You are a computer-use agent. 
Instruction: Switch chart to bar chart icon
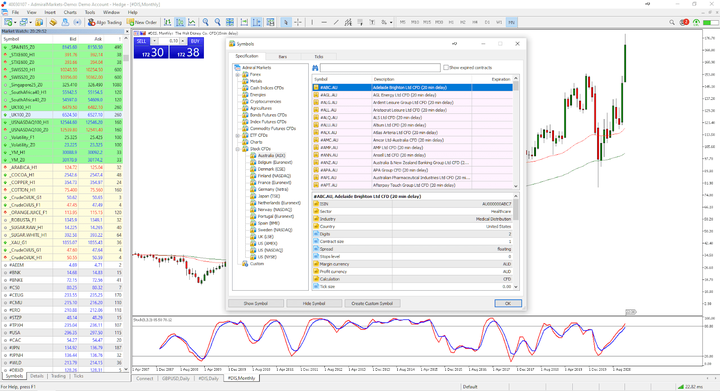click(168, 22)
